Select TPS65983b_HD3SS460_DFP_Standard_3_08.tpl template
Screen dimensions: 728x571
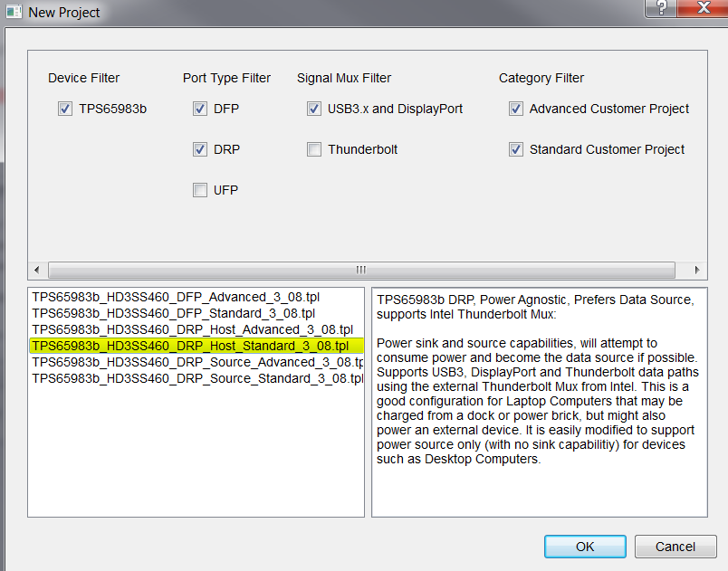click(196, 313)
